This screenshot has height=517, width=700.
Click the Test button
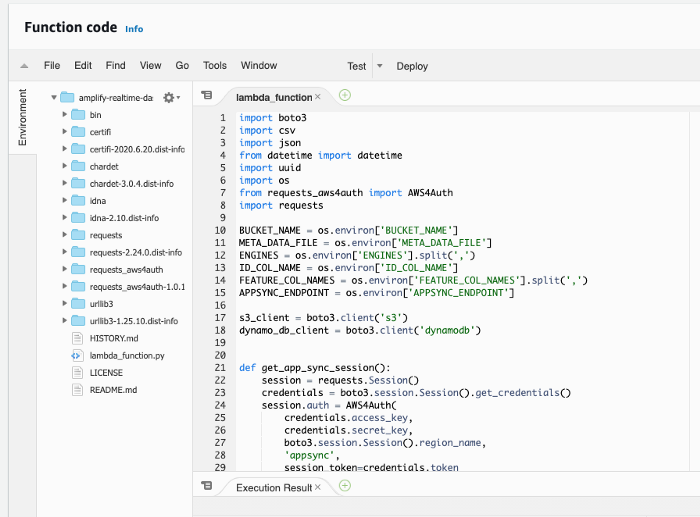click(357, 66)
